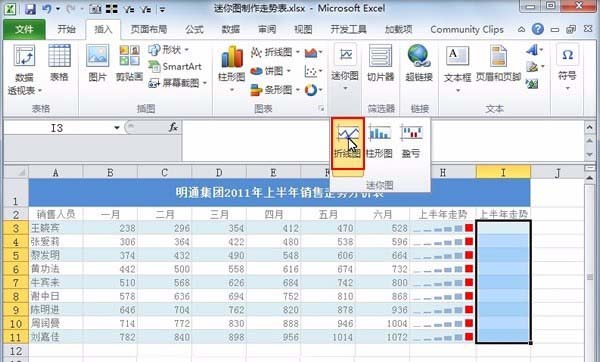This screenshot has height=362, width=600.
Task: Open the Sparklines (迷你图) group button
Action: (345, 67)
